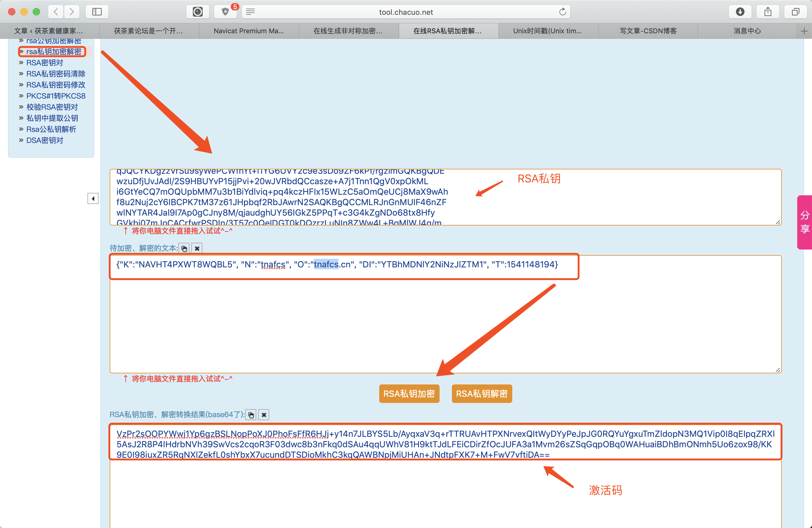Open RSA私钥密码修改 sidebar link

pos(56,85)
